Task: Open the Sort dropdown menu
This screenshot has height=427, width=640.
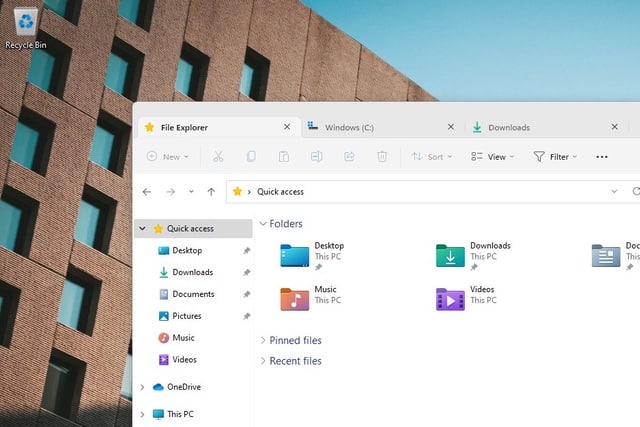Action: (x=432, y=157)
